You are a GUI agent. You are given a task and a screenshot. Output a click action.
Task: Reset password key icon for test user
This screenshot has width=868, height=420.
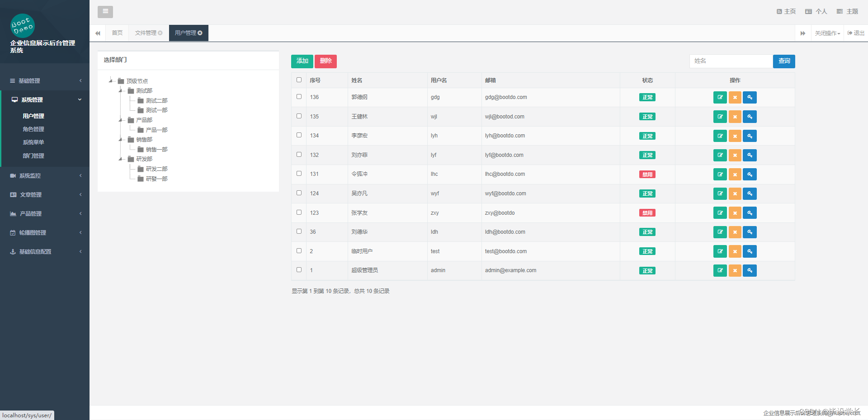750,251
